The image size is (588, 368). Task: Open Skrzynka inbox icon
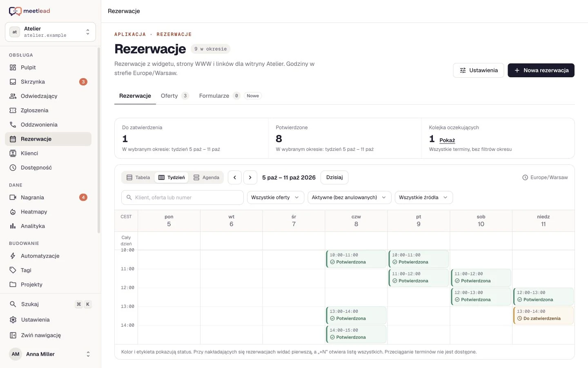point(13,82)
